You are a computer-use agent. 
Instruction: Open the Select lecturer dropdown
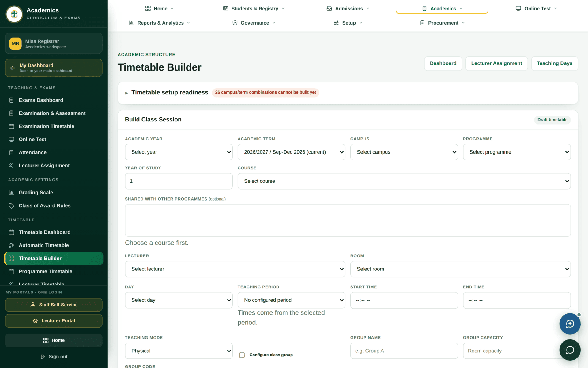[235, 269]
